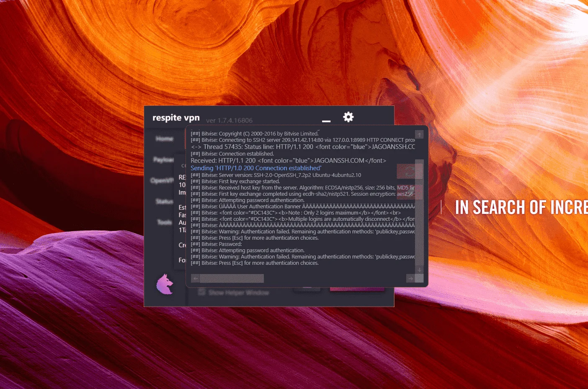Image resolution: width=588 pixels, height=389 pixels.
Task: Click the 'Multiple logins are automatically disconnect' log line
Action: point(303,219)
